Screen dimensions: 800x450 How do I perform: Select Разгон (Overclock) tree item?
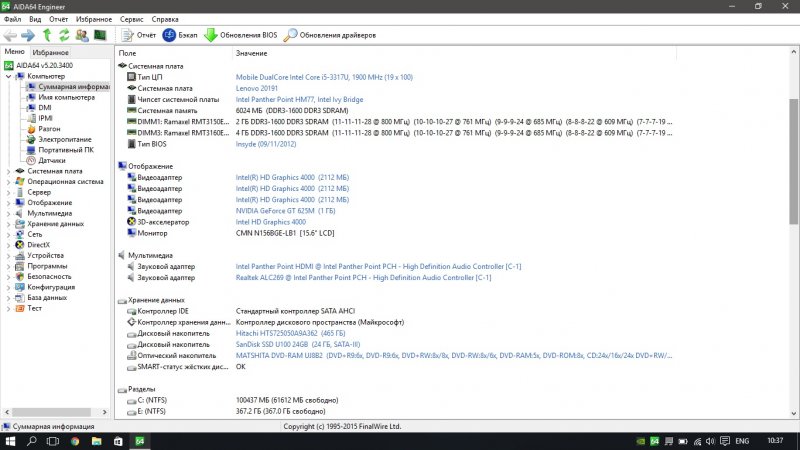[50, 129]
